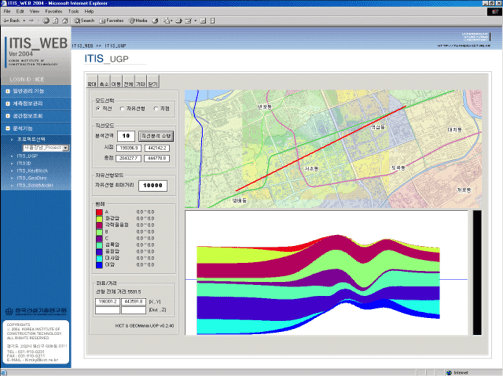Open the Edit dropdown arrow in toolbar
503x376 pixels.
pyautogui.click(x=195, y=21)
